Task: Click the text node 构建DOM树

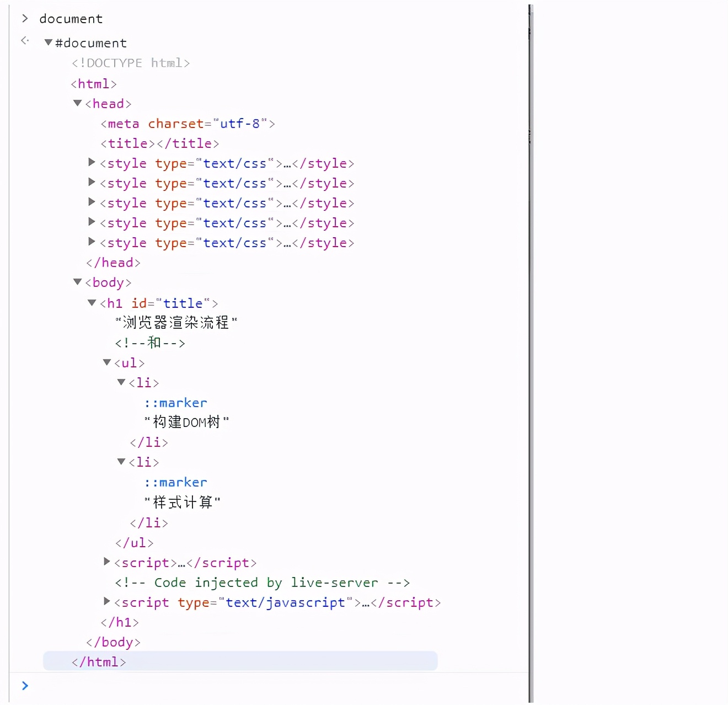Action: pos(186,422)
